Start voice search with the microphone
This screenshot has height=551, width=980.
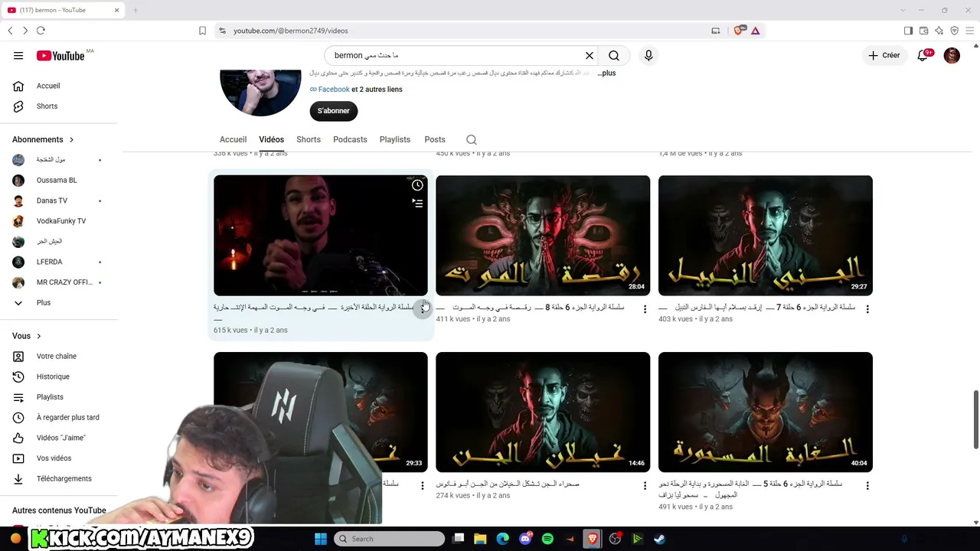click(x=648, y=55)
